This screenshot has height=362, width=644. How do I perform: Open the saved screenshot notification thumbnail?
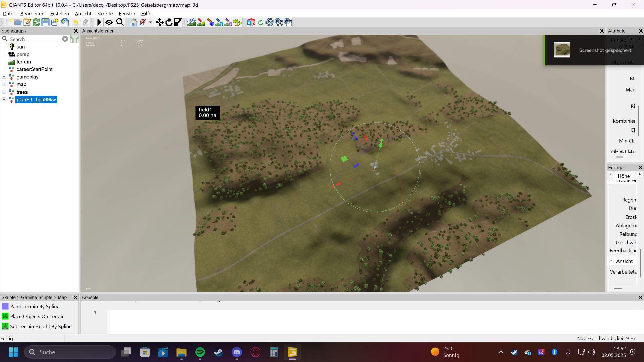[562, 50]
